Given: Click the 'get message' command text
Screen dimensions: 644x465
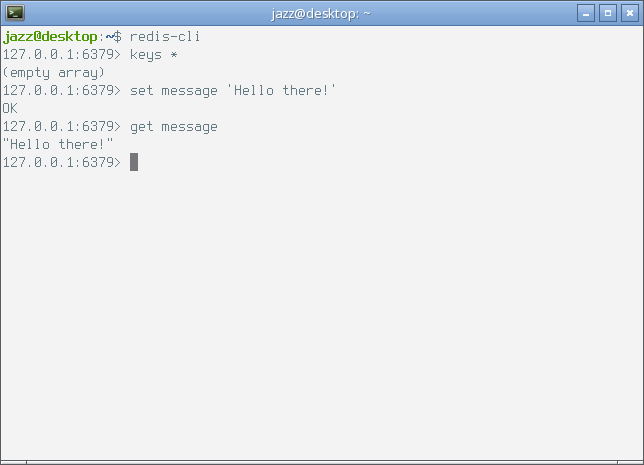Looking at the screenshot, I should pyautogui.click(x=174, y=127).
